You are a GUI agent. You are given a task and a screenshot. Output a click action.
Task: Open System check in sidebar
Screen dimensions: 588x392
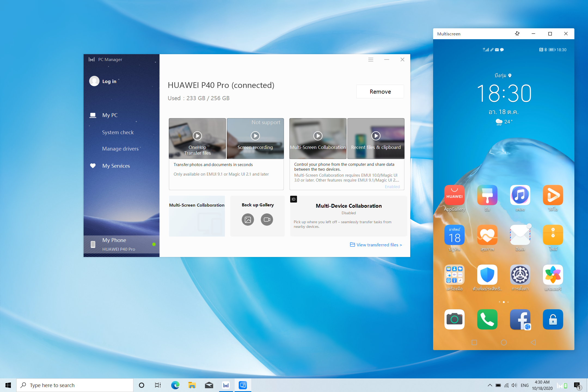point(118,132)
